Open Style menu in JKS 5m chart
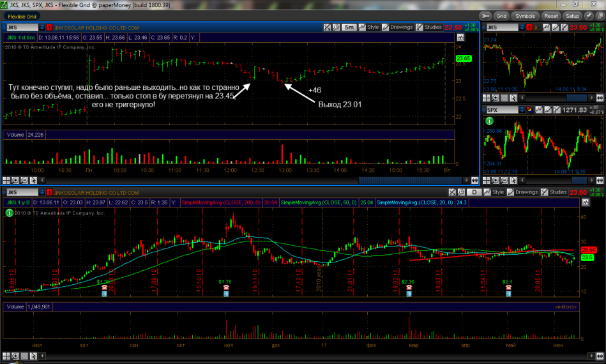The width and height of the screenshot is (606, 364). point(369,27)
